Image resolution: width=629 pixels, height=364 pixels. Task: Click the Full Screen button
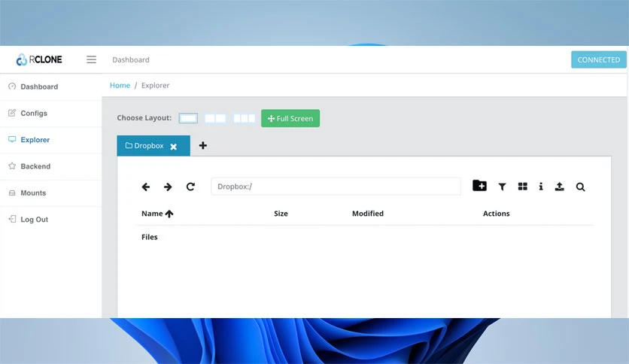(x=290, y=118)
